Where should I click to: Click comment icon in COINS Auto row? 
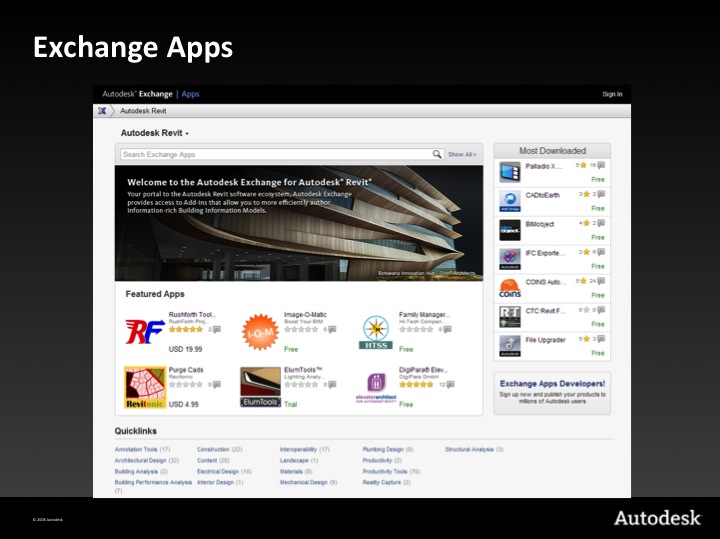(601, 281)
